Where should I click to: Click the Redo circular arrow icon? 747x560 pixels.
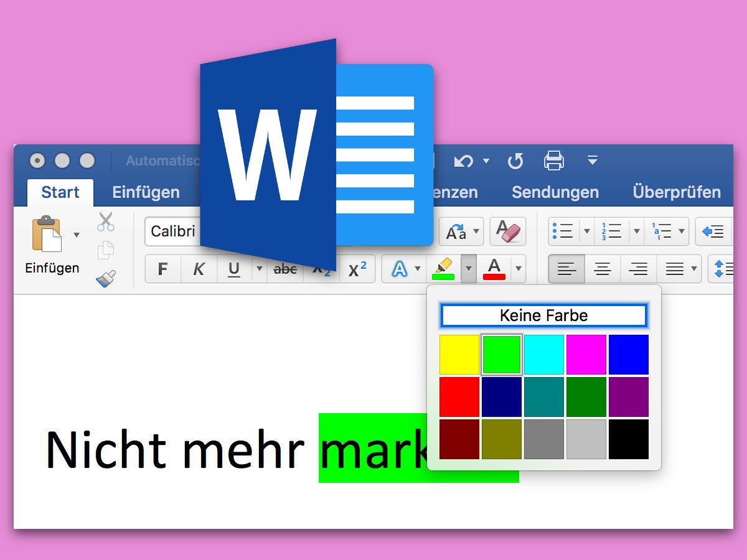(x=515, y=161)
